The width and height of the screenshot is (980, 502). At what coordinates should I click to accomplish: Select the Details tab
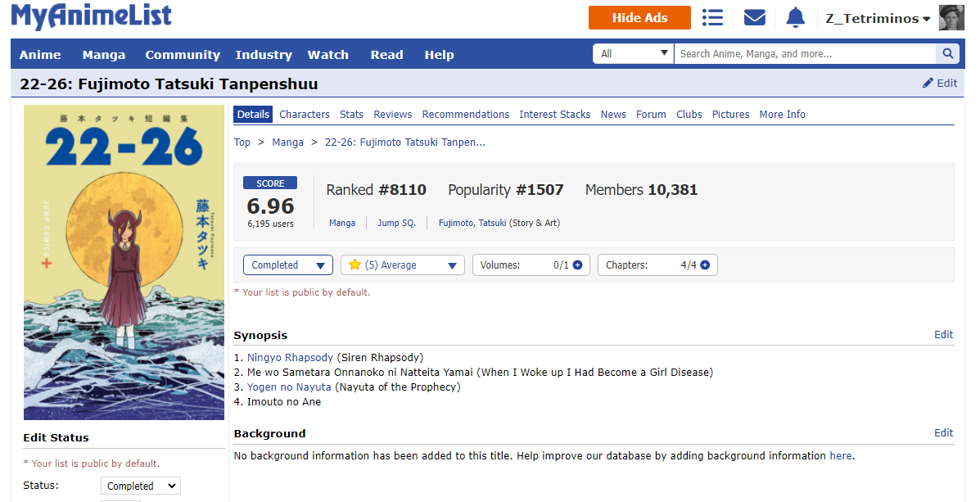[x=253, y=115]
